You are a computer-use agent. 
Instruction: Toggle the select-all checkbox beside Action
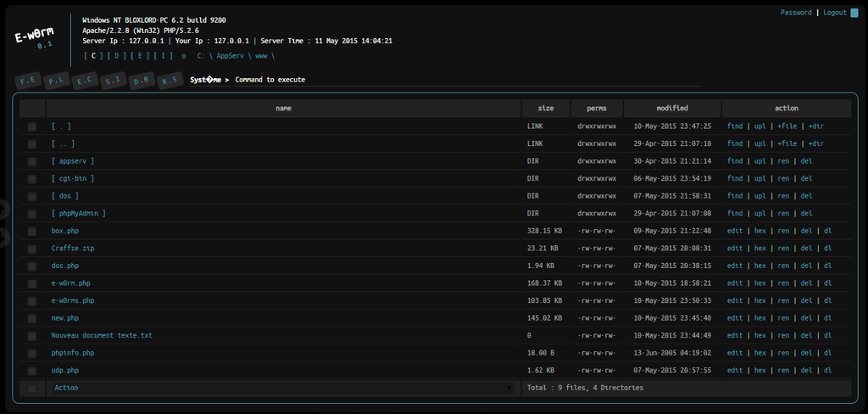click(32, 389)
